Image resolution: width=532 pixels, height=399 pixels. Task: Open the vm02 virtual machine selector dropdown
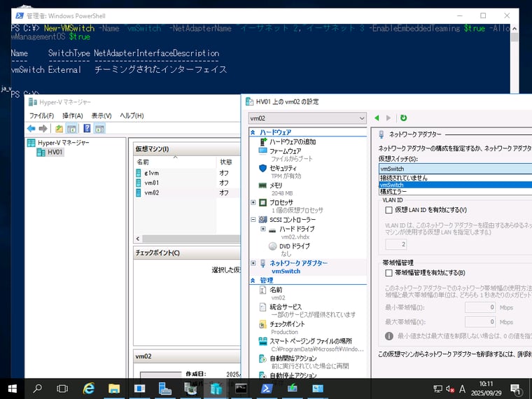click(307, 118)
